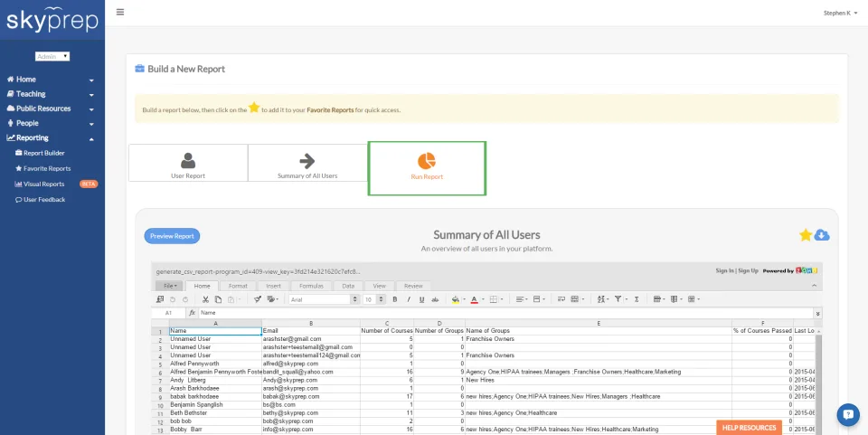Toggle italic formatting
868x435 pixels.
[x=409, y=299]
